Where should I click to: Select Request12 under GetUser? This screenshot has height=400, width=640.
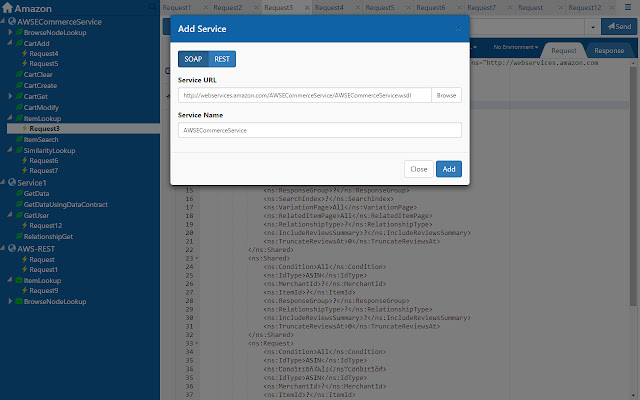click(44, 226)
